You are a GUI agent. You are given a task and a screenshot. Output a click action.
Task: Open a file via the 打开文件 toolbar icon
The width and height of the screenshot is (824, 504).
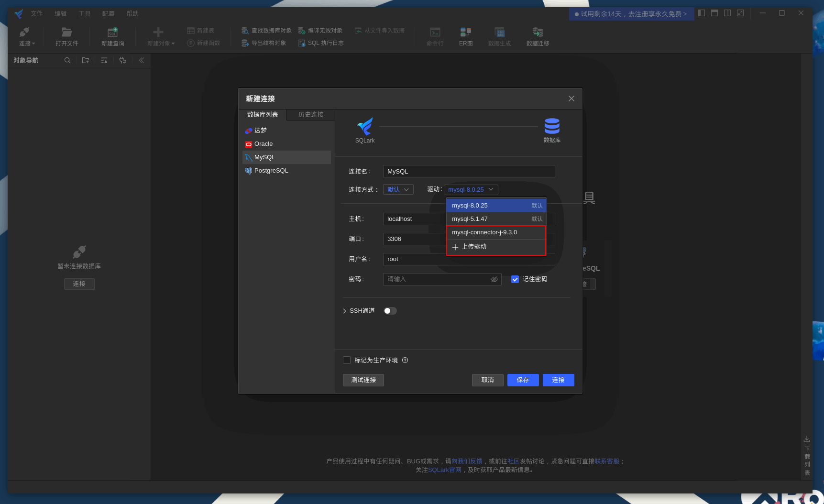pyautogui.click(x=66, y=36)
